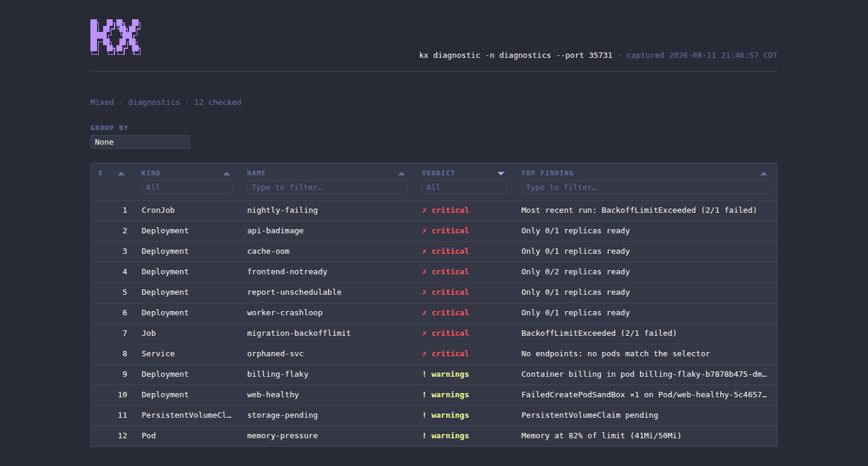
Task: Sort by TOP FINDING column arrow
Action: [x=764, y=174]
